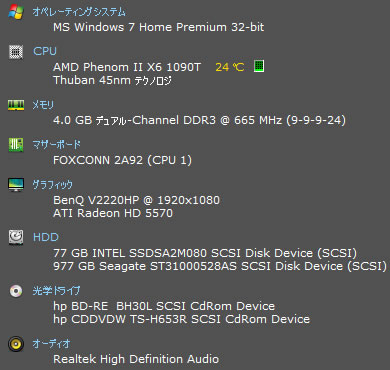Click the CPU chip icon
The height and width of the screenshot is (370, 390).
pos(16,52)
